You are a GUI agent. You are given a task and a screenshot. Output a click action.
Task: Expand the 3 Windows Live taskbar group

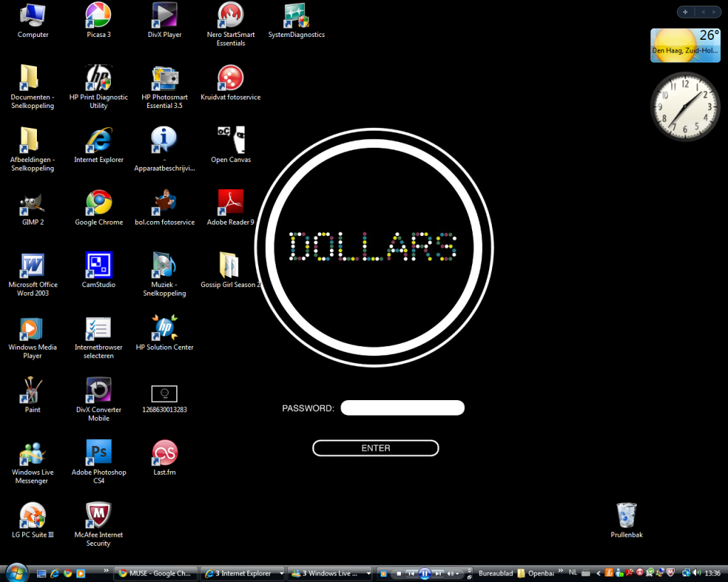tap(328, 573)
